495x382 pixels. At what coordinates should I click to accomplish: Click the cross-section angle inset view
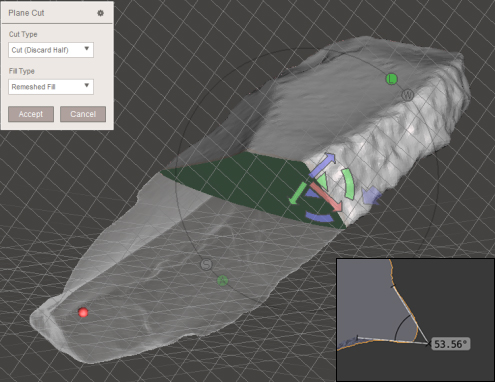coord(415,320)
